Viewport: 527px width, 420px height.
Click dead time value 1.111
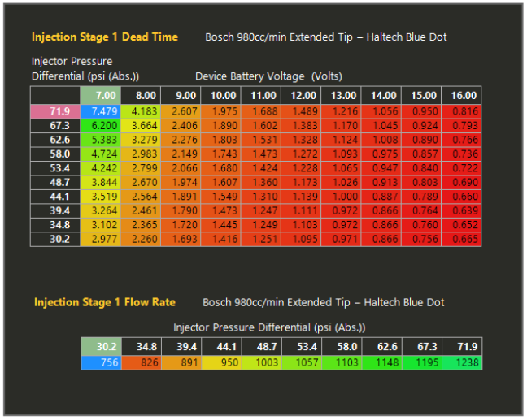click(x=301, y=211)
